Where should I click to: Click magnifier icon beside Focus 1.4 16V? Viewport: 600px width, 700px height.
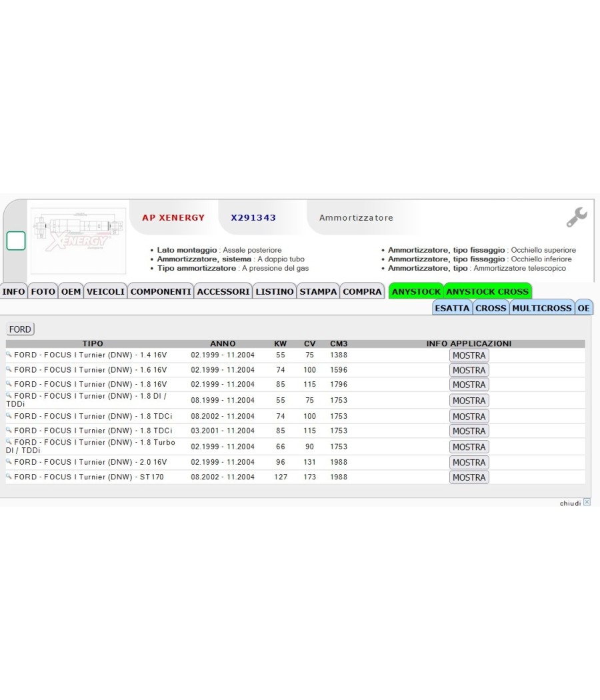tap(9, 354)
